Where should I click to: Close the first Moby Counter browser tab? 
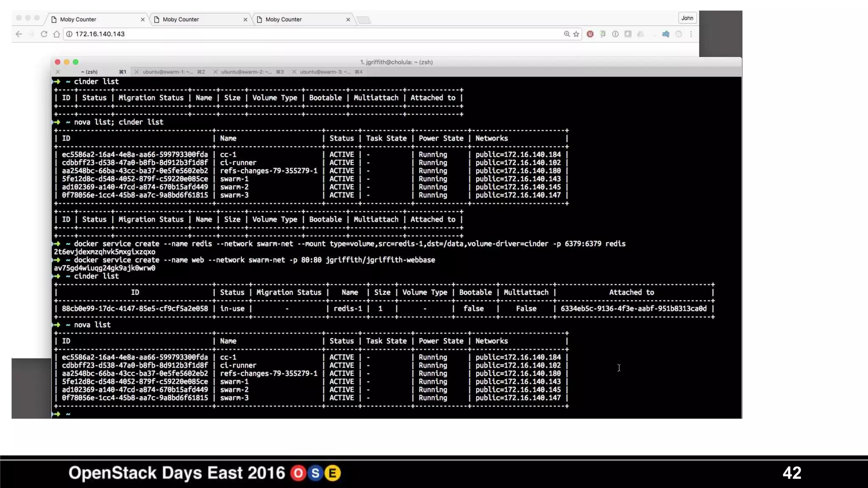[x=142, y=19]
